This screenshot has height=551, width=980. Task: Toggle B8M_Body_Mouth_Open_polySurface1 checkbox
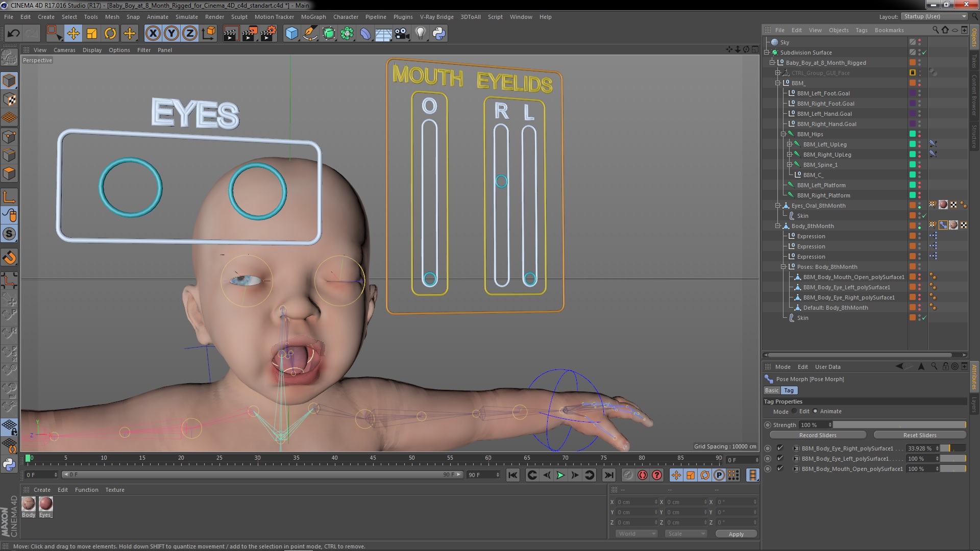[x=780, y=468]
